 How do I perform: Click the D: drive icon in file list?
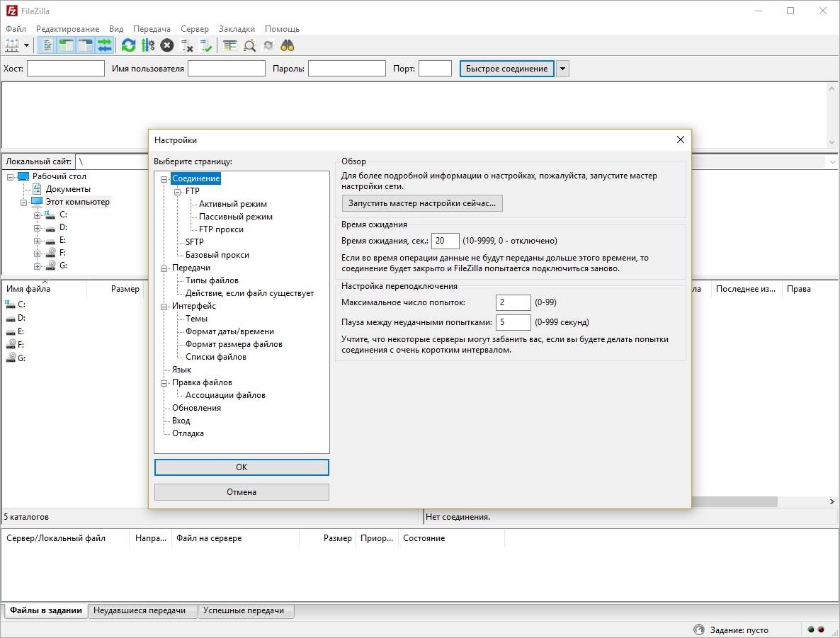tap(10, 318)
